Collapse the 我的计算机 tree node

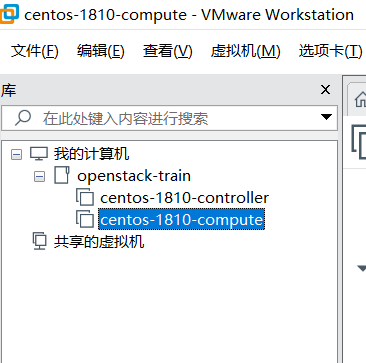pyautogui.click(x=16, y=154)
